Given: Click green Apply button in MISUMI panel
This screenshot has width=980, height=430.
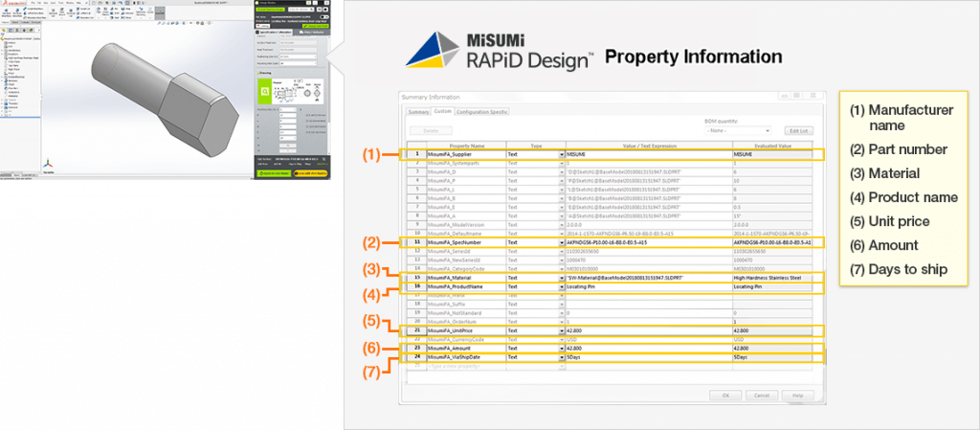Looking at the screenshot, I should point(274,173).
